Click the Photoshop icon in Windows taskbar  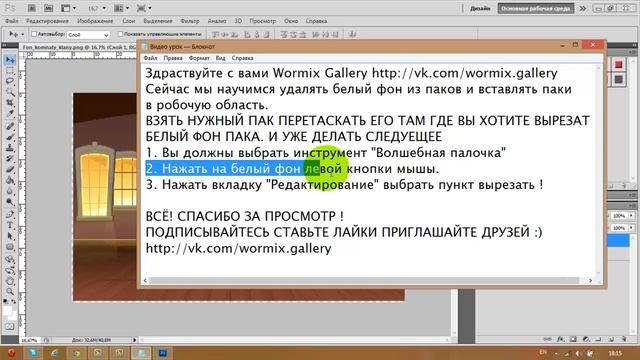coord(163,353)
